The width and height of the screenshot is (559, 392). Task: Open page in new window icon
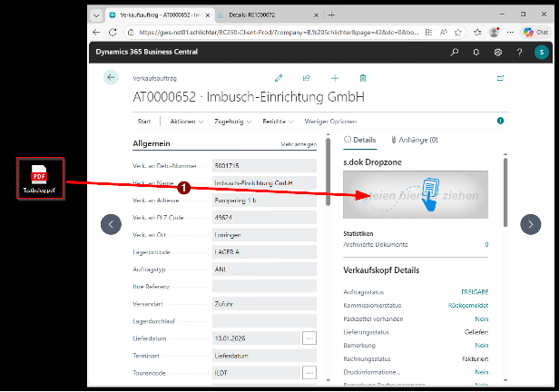click(501, 78)
